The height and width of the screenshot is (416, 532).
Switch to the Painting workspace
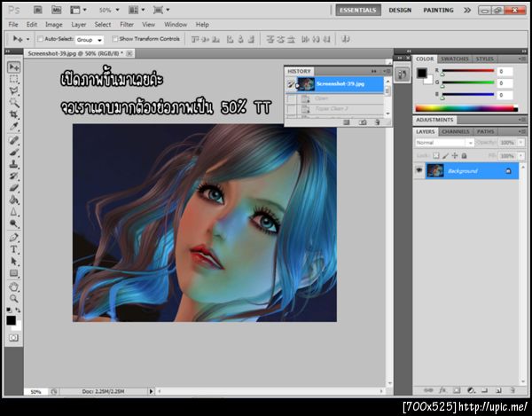(x=438, y=10)
